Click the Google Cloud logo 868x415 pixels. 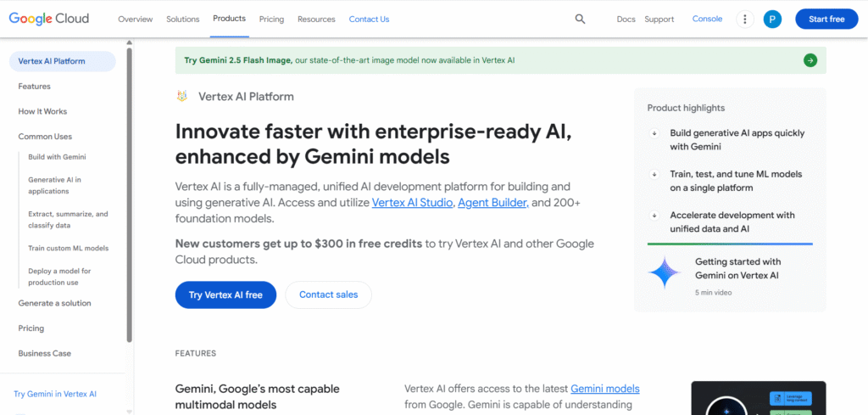pyautogui.click(x=55, y=19)
